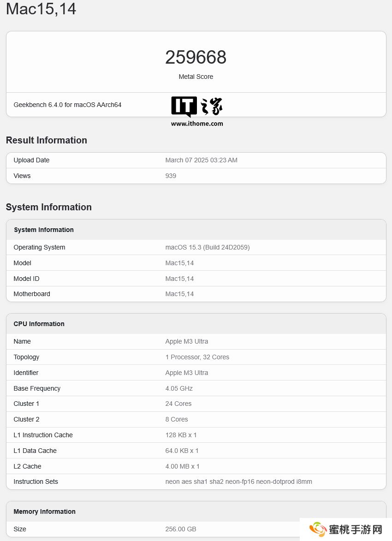Click the CPU Information table header
The height and width of the screenshot is (541, 392).
pos(39,324)
